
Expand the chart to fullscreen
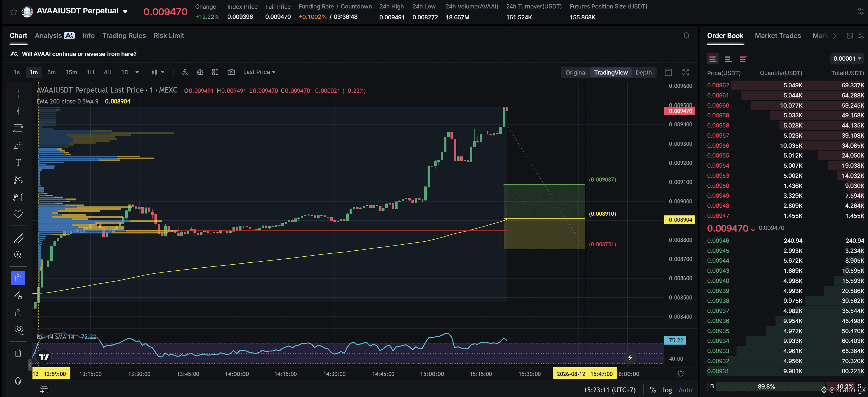686,72
